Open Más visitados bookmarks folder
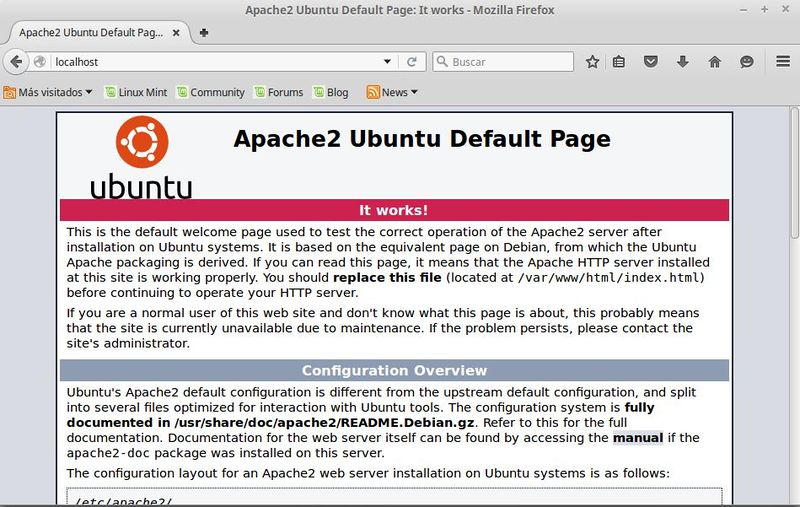 click(x=48, y=92)
